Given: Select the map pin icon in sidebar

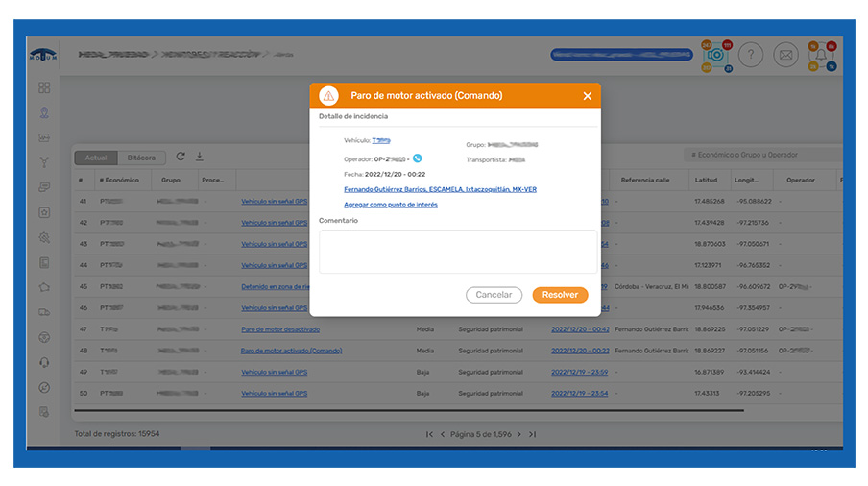Looking at the screenshot, I should (44, 112).
